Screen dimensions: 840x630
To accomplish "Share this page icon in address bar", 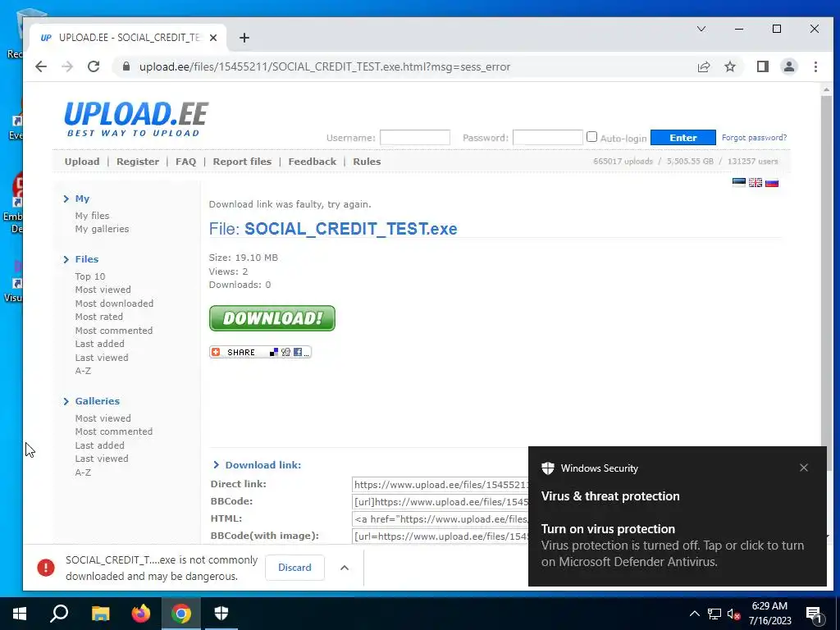I will tap(703, 66).
